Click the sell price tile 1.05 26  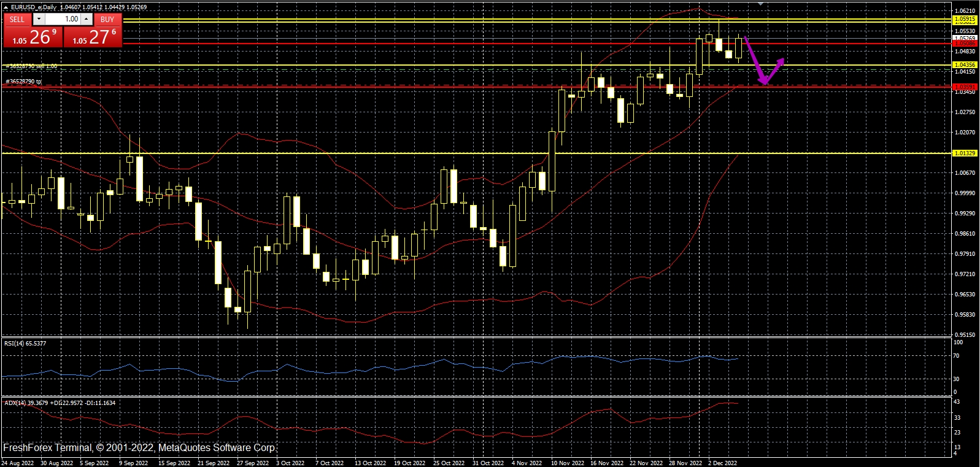point(33,37)
